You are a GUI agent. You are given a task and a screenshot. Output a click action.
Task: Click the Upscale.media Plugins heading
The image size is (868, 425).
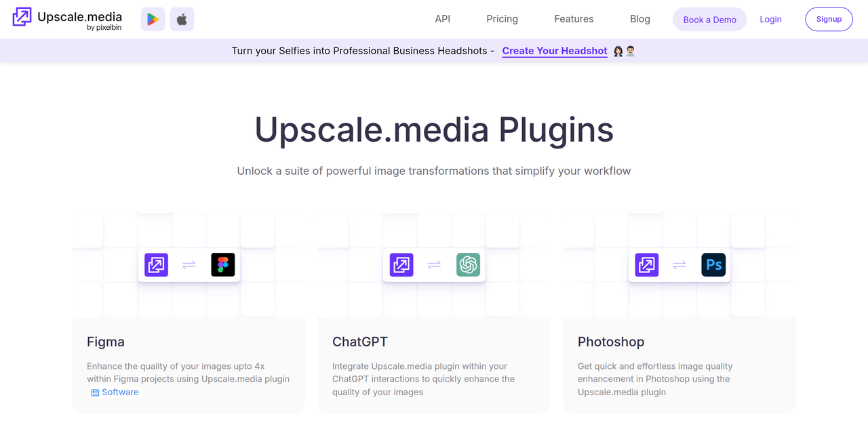pyautogui.click(x=434, y=129)
